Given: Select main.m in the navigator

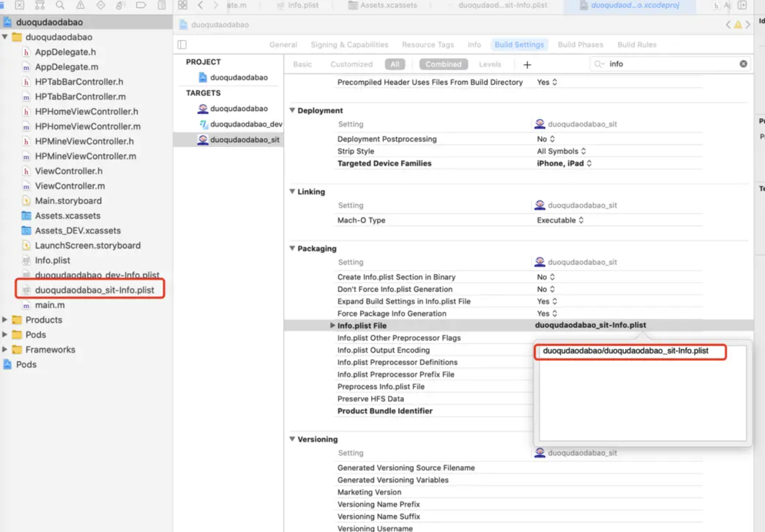Looking at the screenshot, I should point(50,305).
